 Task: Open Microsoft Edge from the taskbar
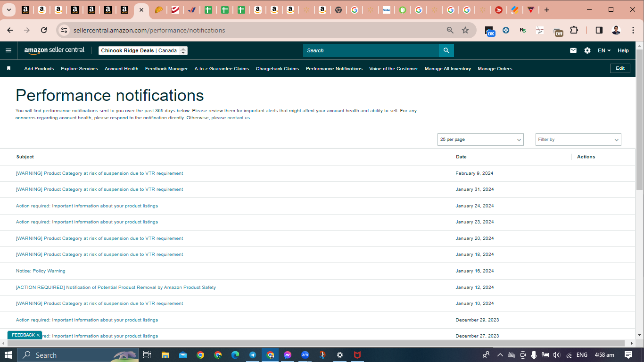pos(235,355)
